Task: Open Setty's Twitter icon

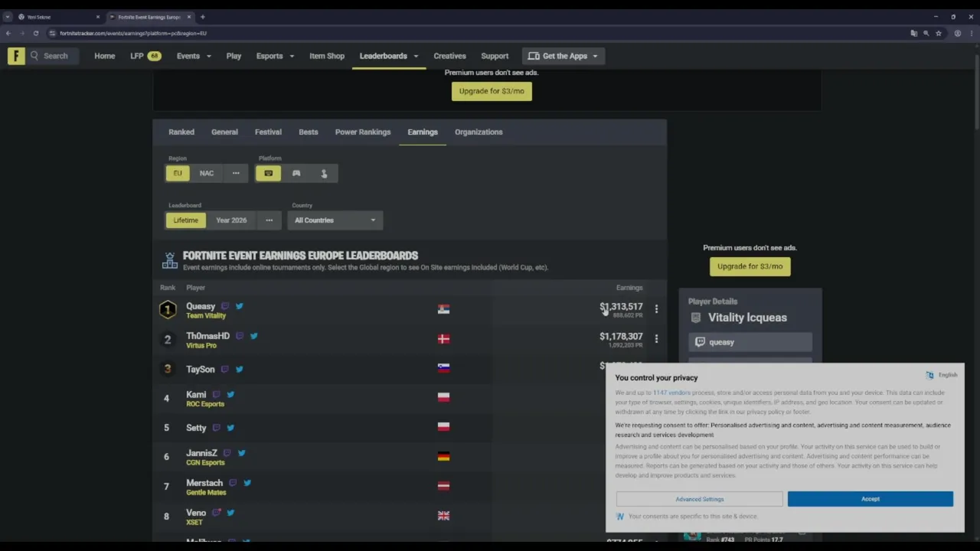Action: [230, 428]
